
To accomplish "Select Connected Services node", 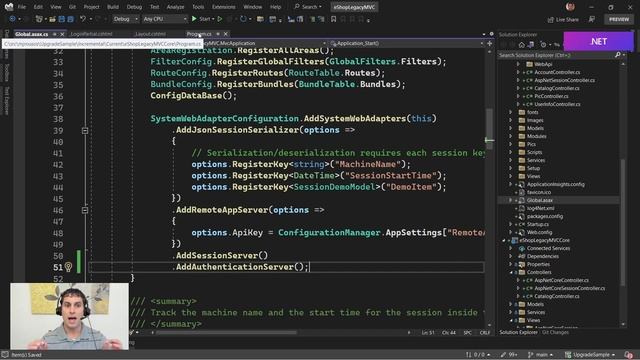I will pos(548,248).
